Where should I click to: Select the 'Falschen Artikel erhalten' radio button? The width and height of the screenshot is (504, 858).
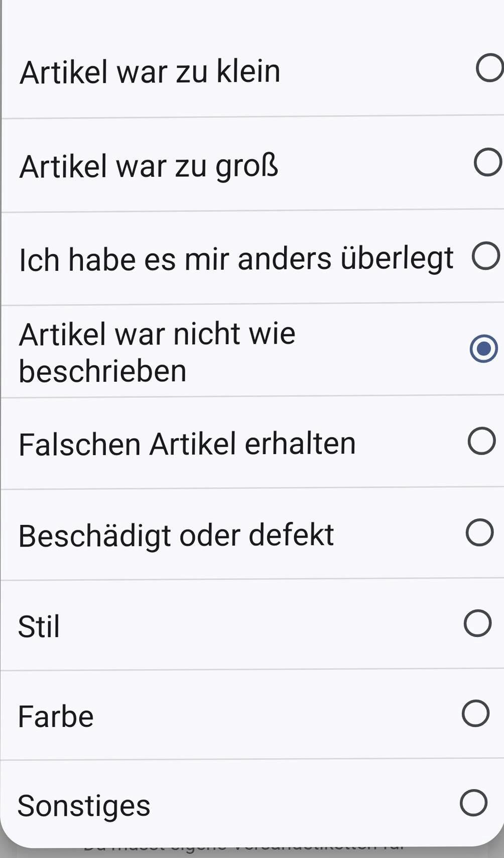click(x=481, y=441)
